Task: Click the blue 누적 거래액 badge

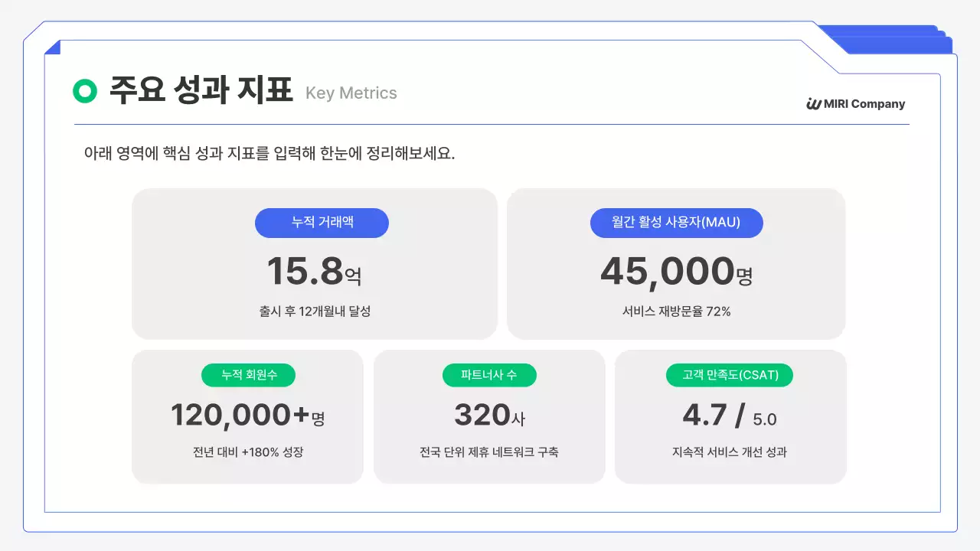Action: 321,223
